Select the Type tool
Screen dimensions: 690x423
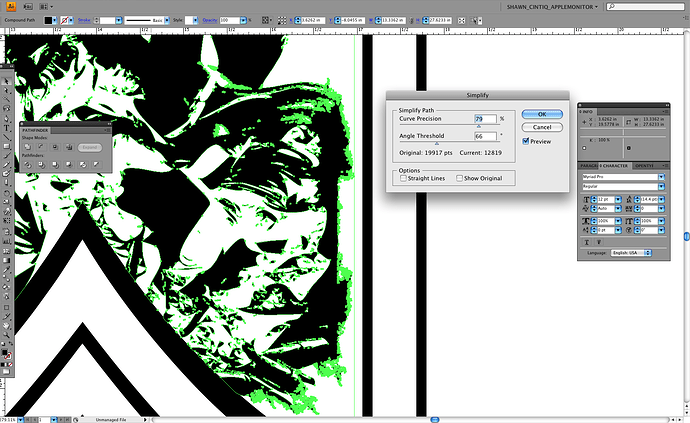pyautogui.click(x=6, y=128)
